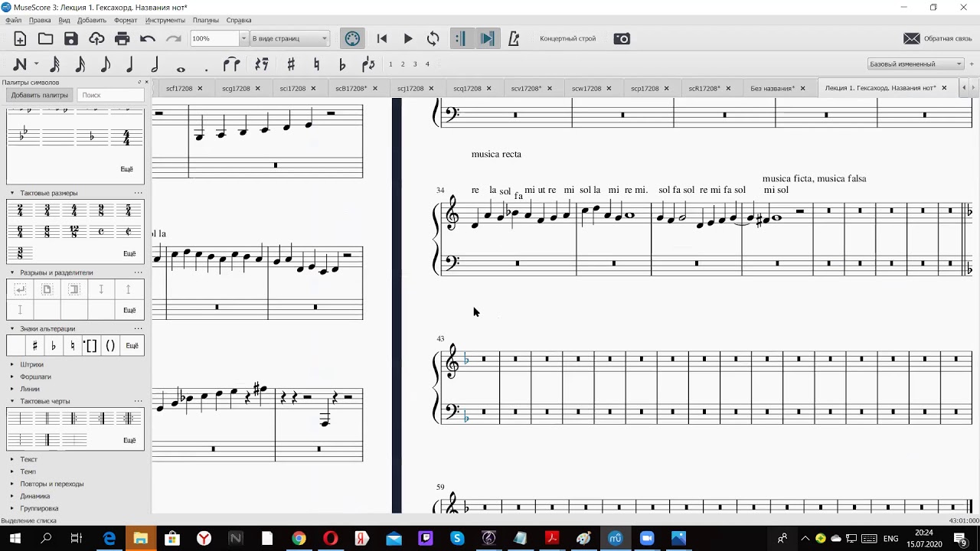Open the 'В виде страниц' view mode dropdown
Image resolution: width=980 pixels, height=551 pixels.
[290, 38]
